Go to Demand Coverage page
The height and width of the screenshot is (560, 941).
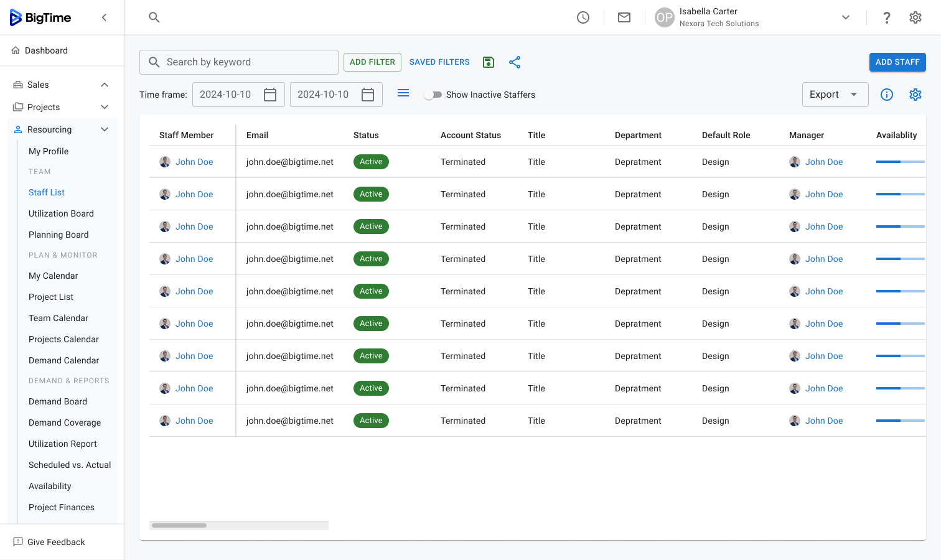tap(65, 422)
